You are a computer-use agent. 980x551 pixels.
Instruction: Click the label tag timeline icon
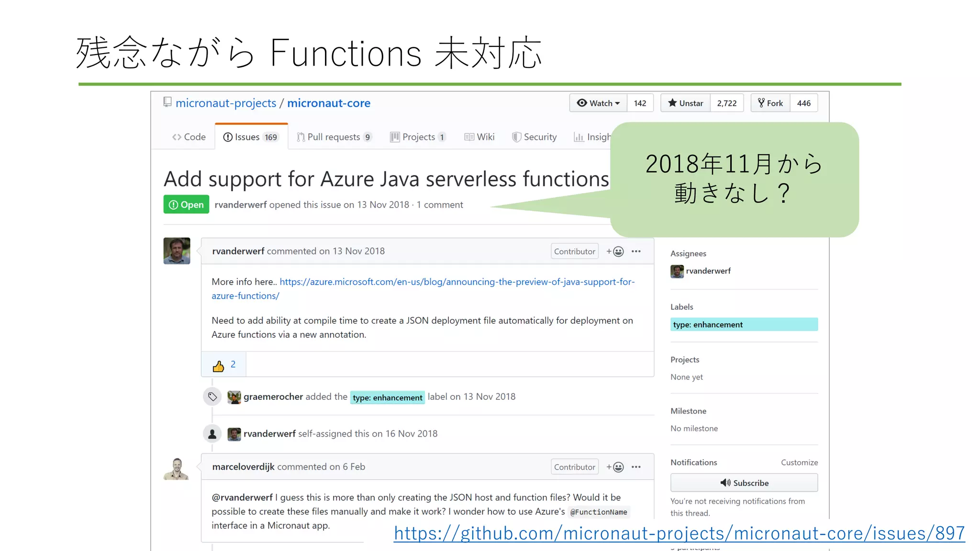[x=212, y=397]
